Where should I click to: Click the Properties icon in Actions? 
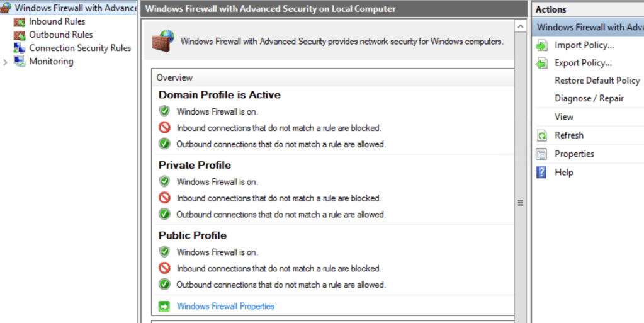tap(541, 154)
